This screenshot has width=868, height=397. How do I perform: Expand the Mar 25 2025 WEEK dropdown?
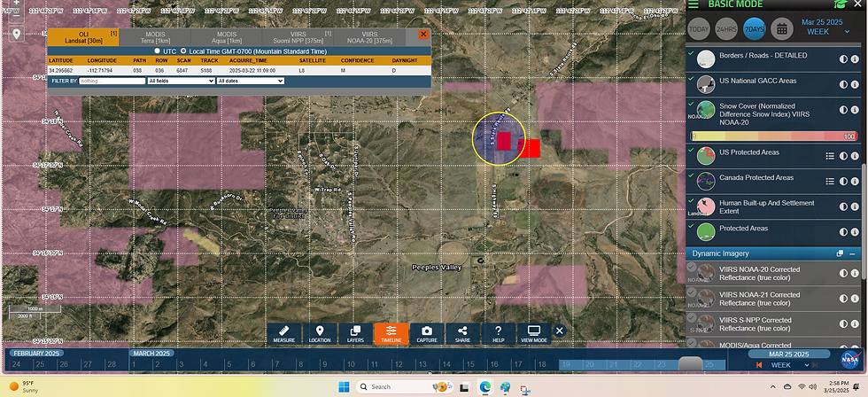pos(847,32)
